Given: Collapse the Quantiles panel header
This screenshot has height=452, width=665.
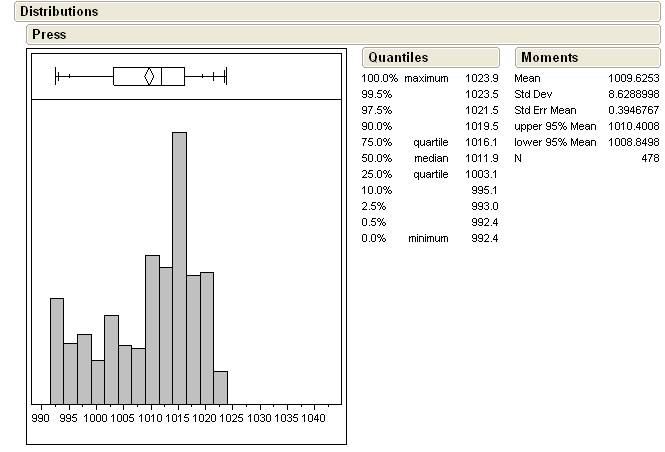Looking at the screenshot, I should point(398,58).
